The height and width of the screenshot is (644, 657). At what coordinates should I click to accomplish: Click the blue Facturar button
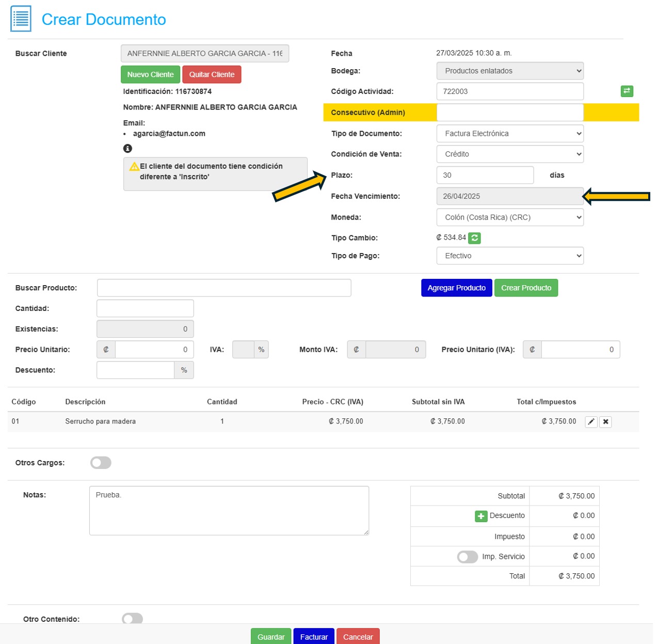[x=314, y=636]
